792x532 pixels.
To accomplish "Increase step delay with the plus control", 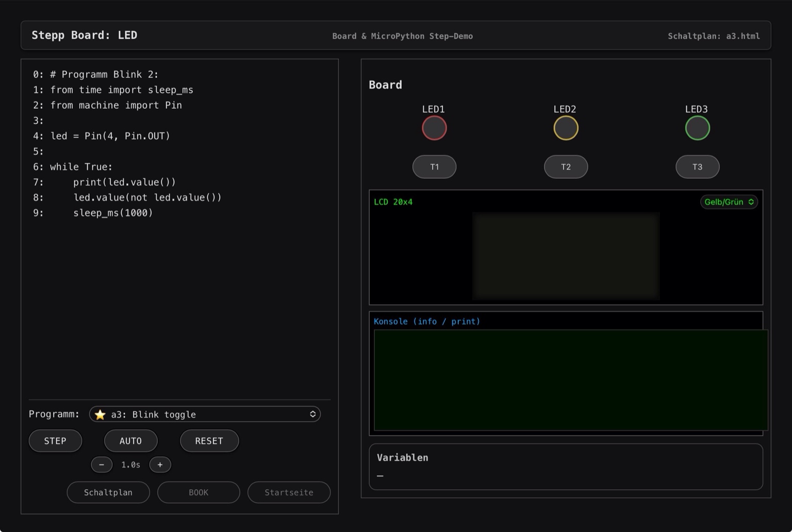I will click(x=160, y=464).
